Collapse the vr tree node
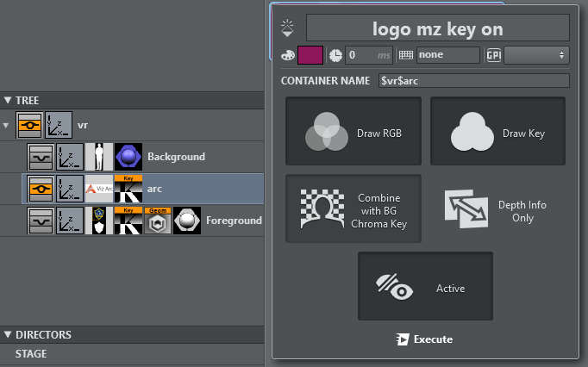Viewport: 588px width, 367px height. (x=7, y=125)
